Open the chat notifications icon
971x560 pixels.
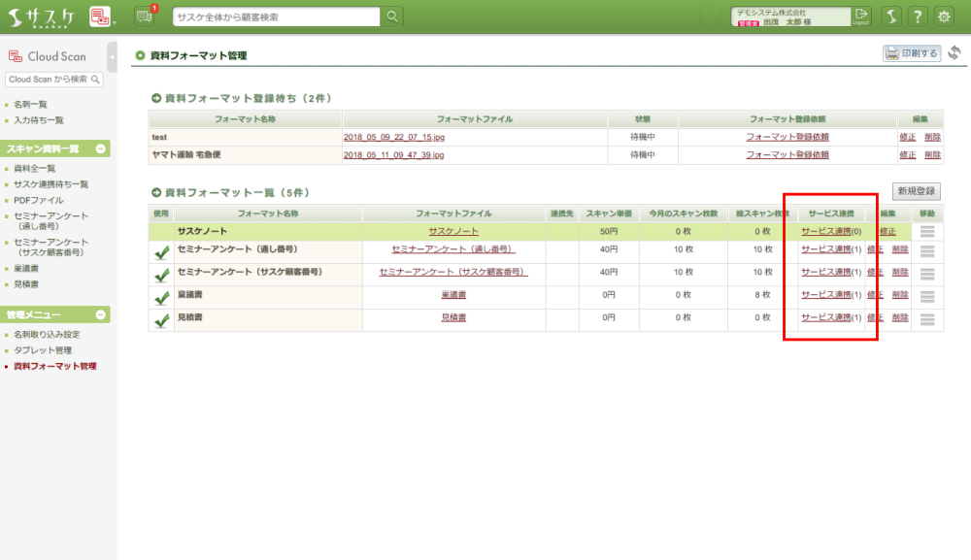coord(145,16)
